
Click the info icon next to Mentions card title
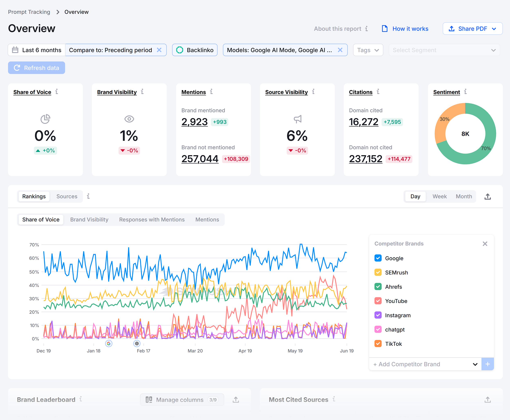pos(211,92)
